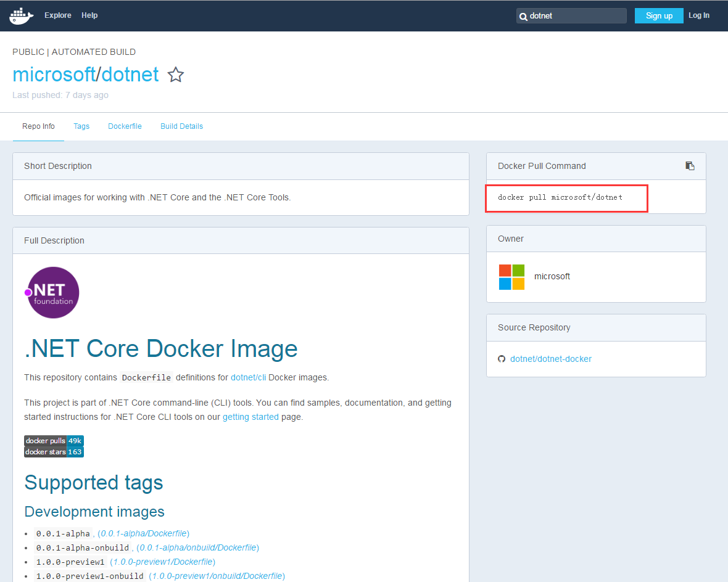The width and height of the screenshot is (728, 582).
Task: Star the microsoft/dotnet repository
Action: (176, 74)
